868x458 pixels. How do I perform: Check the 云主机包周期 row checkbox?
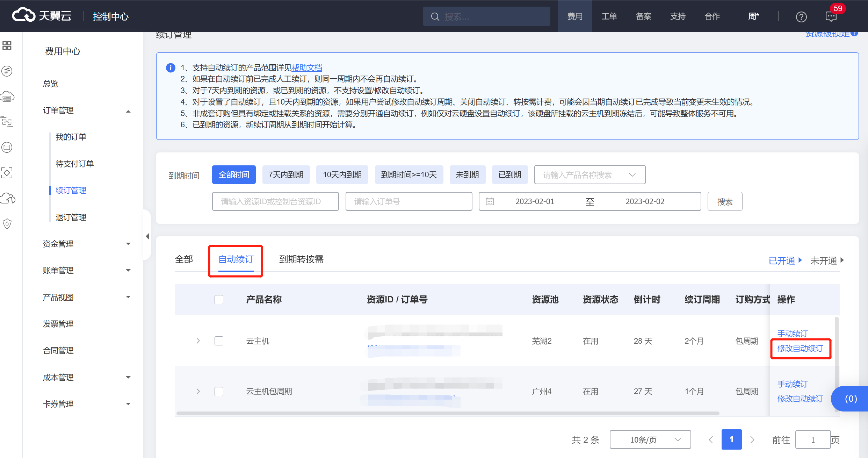pyautogui.click(x=219, y=391)
